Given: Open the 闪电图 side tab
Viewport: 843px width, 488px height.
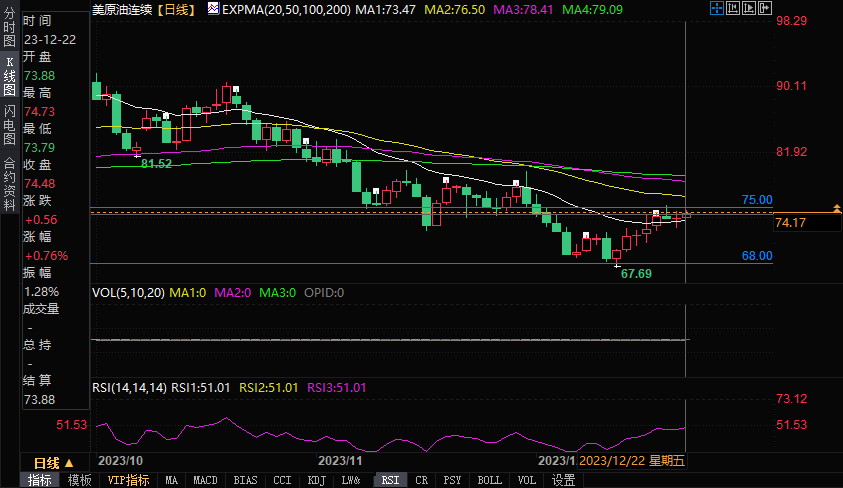Looking at the screenshot, I should [x=9, y=125].
